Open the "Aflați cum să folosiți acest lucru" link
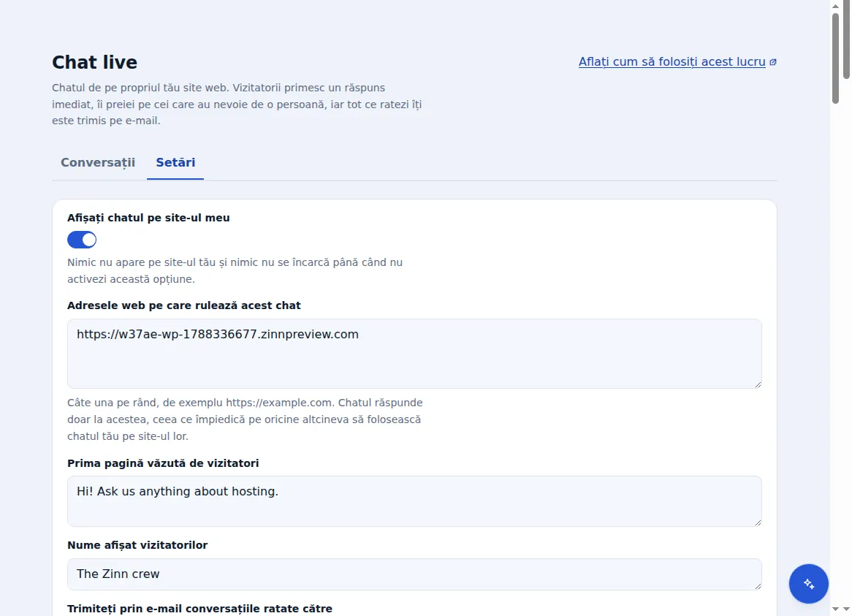The image size is (852, 616). click(677, 62)
